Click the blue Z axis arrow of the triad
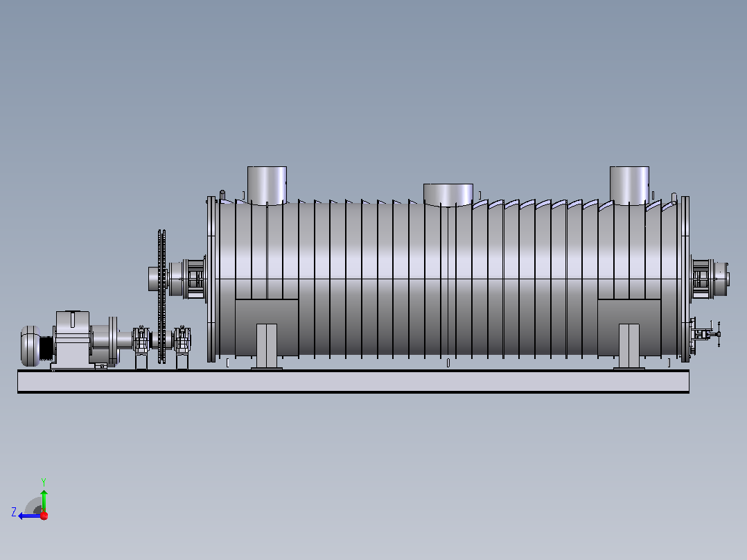747x560 pixels. [30, 516]
